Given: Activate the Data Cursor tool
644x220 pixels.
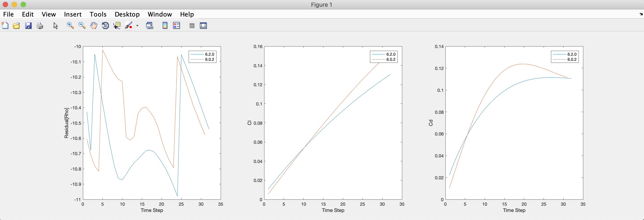Looking at the screenshot, I should click(117, 25).
